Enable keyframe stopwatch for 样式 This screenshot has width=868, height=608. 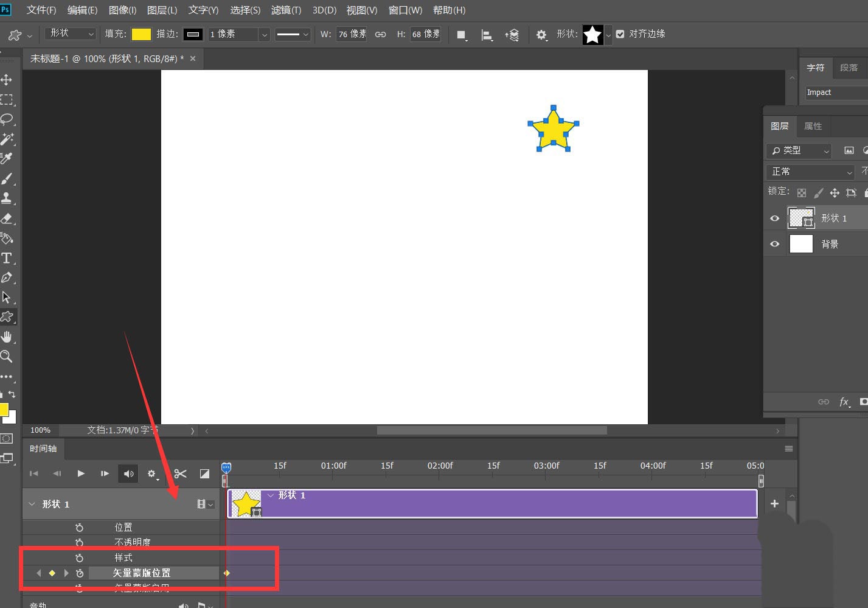pyautogui.click(x=79, y=557)
